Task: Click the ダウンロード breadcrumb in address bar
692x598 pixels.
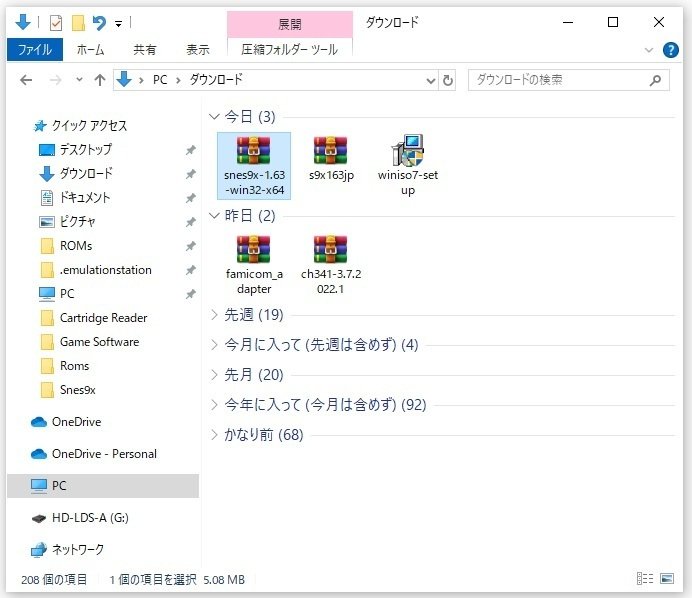Action: tap(216, 80)
